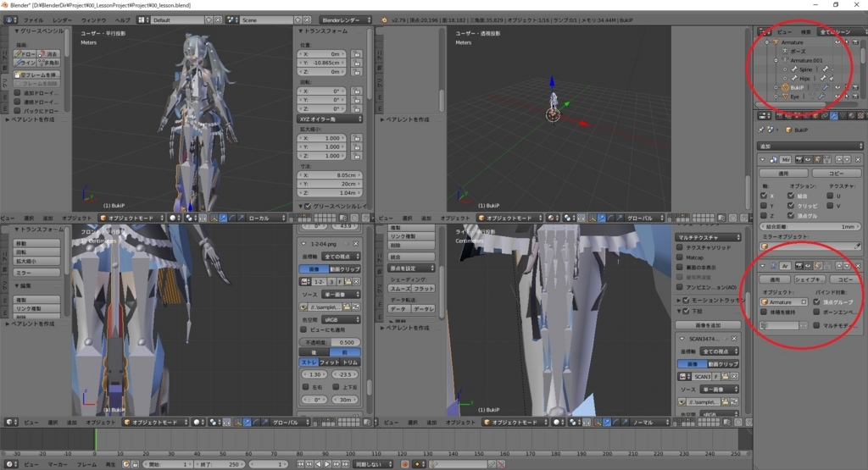Enable the Mirror axis Y checkbox
This screenshot has height=470, width=868.
(x=764, y=206)
